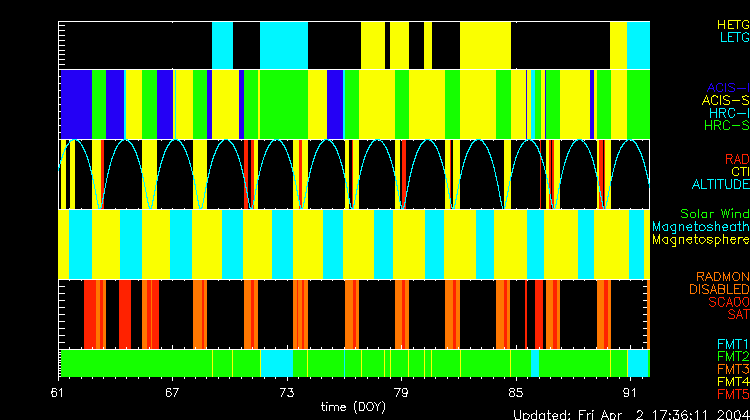Click the Magnetosphere legend label
Screen dimensions: 750x420
(x=700, y=240)
